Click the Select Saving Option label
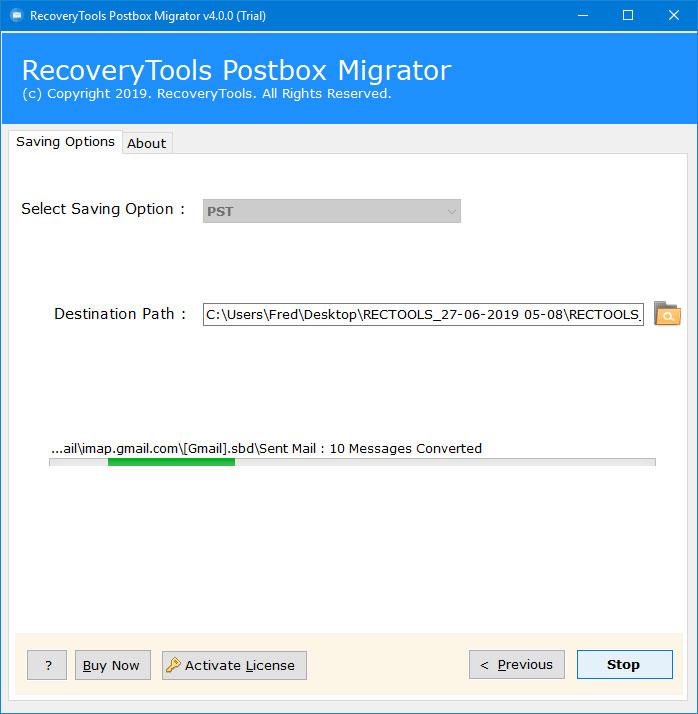 pos(104,209)
